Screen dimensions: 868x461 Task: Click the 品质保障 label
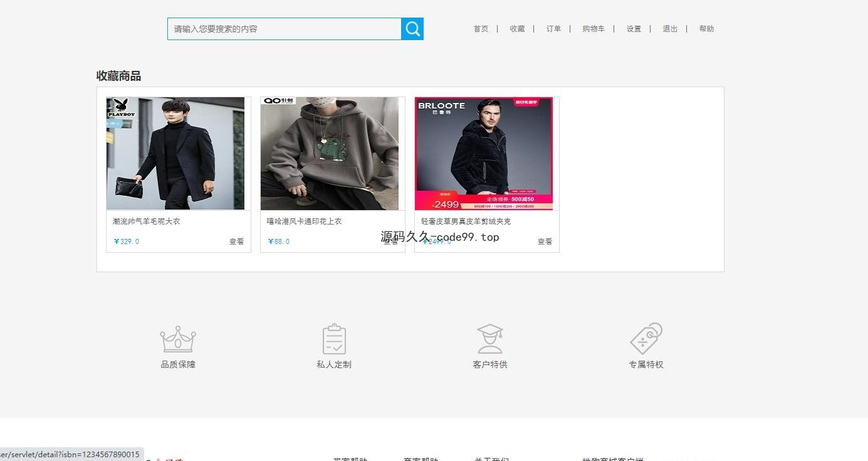pyautogui.click(x=178, y=364)
